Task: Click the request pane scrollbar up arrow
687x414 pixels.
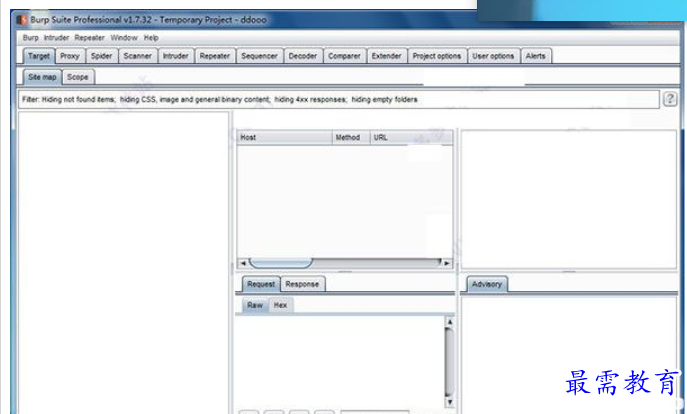Action: point(449,322)
